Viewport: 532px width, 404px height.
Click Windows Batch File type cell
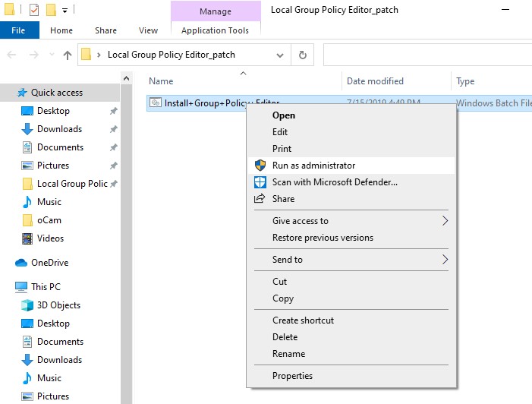click(x=493, y=103)
